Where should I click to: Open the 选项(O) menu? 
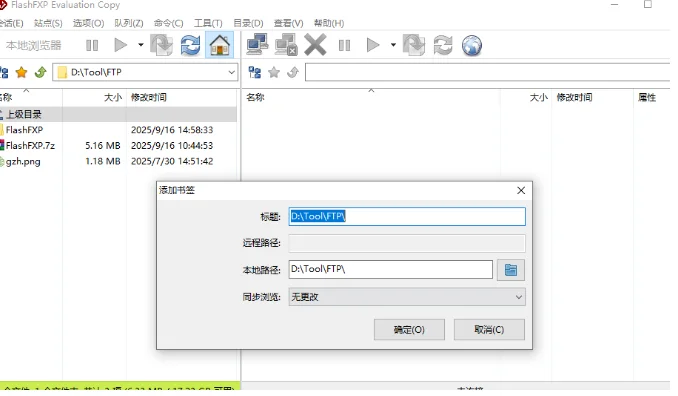tap(88, 23)
